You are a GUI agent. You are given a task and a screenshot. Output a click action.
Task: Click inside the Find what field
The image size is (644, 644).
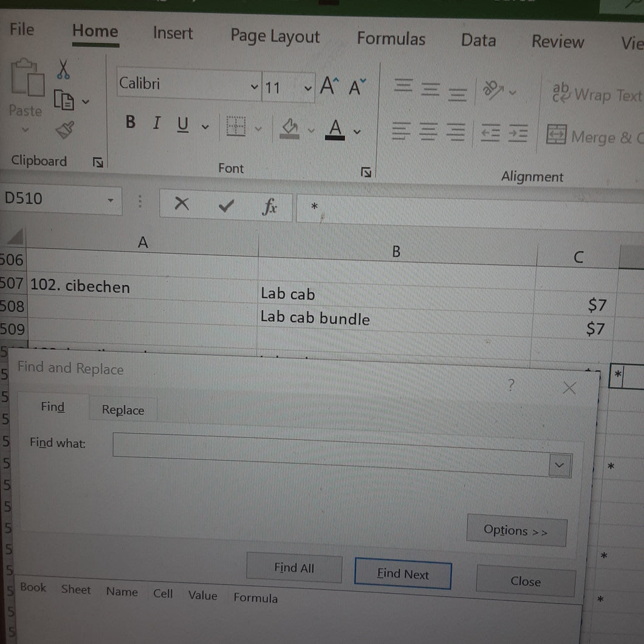(331, 454)
